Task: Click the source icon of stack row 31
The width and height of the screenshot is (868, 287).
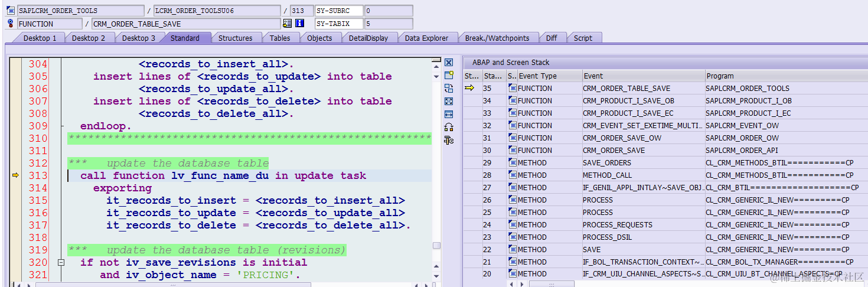Action: tap(512, 138)
